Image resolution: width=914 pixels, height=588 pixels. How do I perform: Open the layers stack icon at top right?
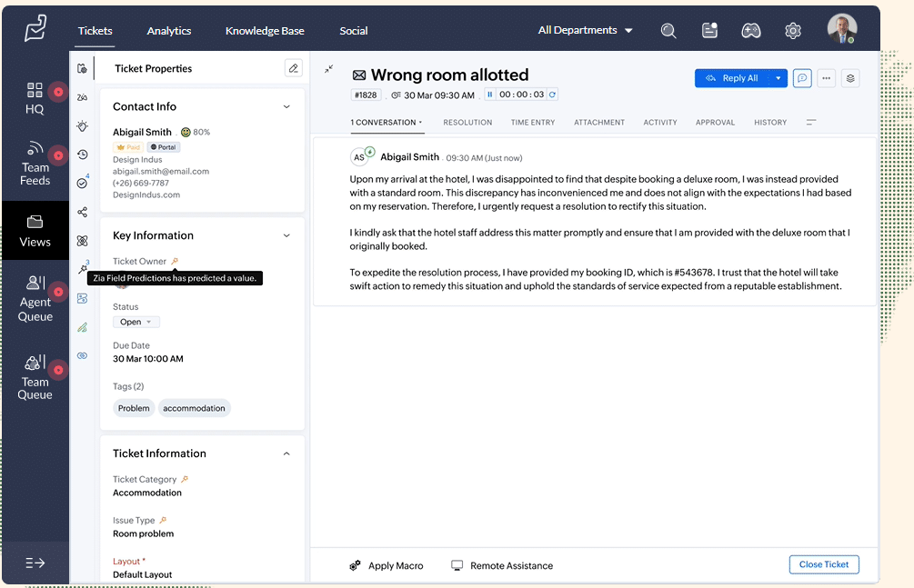(850, 78)
